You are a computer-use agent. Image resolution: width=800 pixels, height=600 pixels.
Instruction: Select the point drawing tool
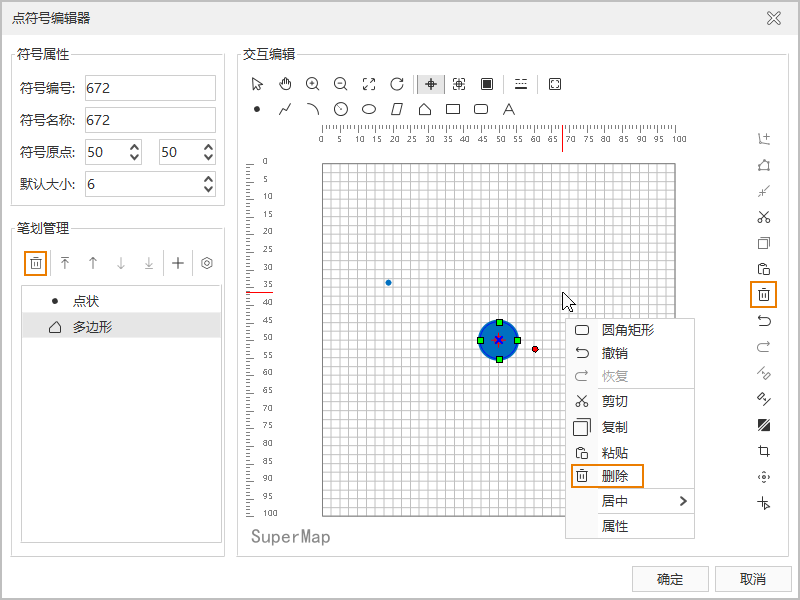click(x=257, y=109)
